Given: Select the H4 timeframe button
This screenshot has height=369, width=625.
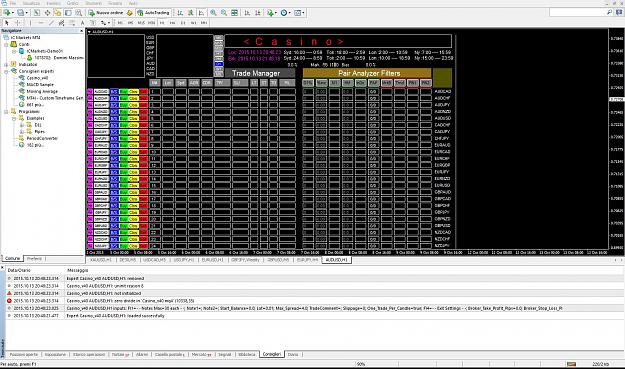Looking at the screenshot, I should pos(173,23).
